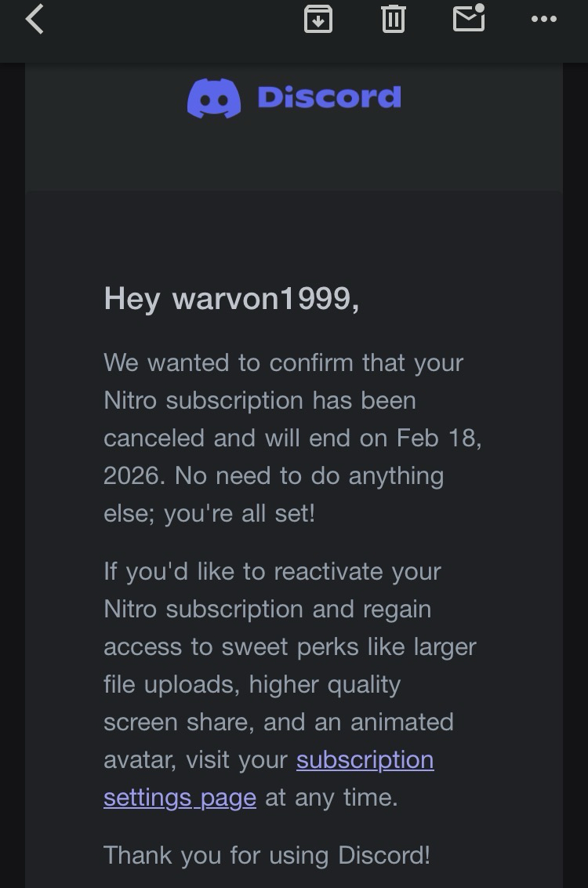The image size is (588, 888).
Task: Click the "If you'd like to reactivate" line
Action: (272, 571)
